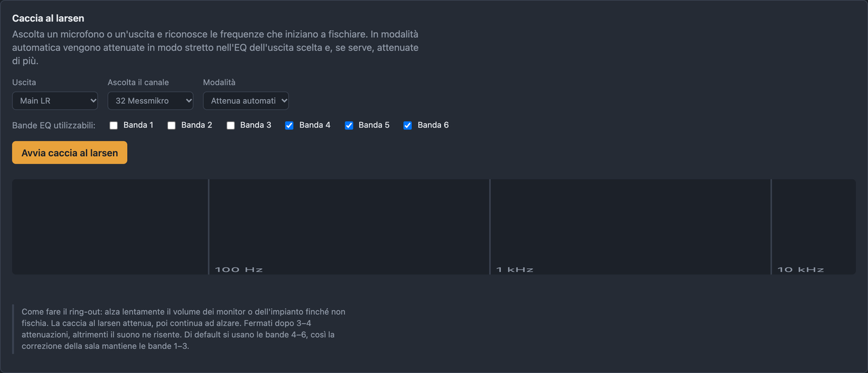The image size is (868, 373).
Task: Click the Caccia al larsen heading
Action: [48, 19]
